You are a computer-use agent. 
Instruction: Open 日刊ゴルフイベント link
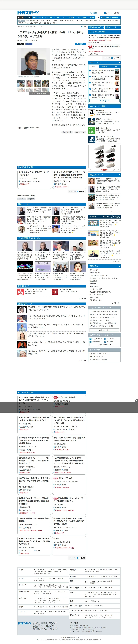[x=96, y=356]
